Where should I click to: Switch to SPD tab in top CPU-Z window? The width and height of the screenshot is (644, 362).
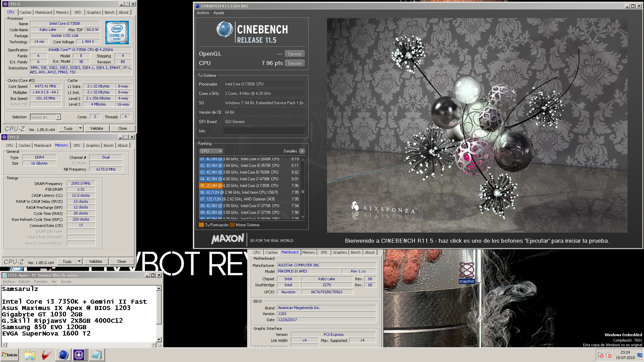77,12
